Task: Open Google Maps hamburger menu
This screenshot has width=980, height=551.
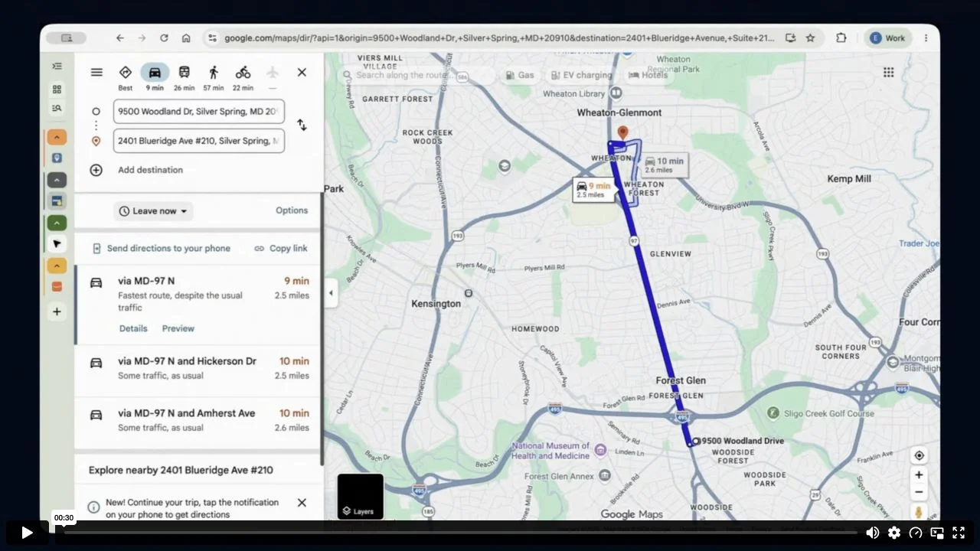Action: pyautogui.click(x=96, y=73)
